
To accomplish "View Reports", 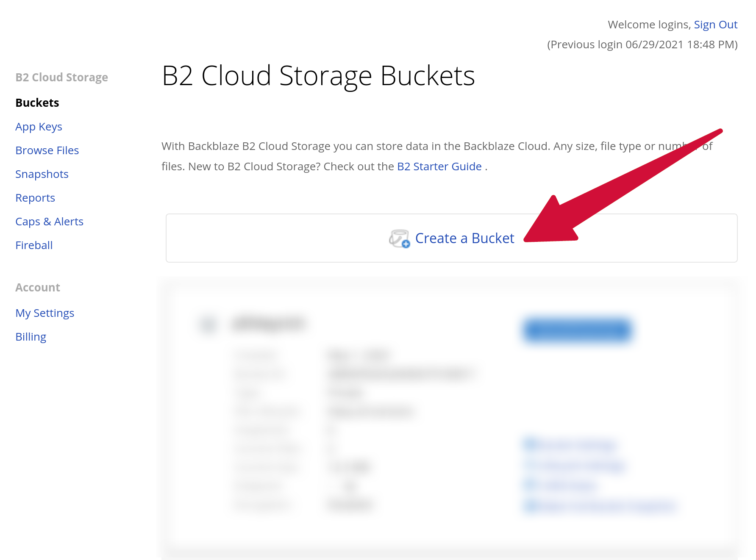I will (x=35, y=197).
